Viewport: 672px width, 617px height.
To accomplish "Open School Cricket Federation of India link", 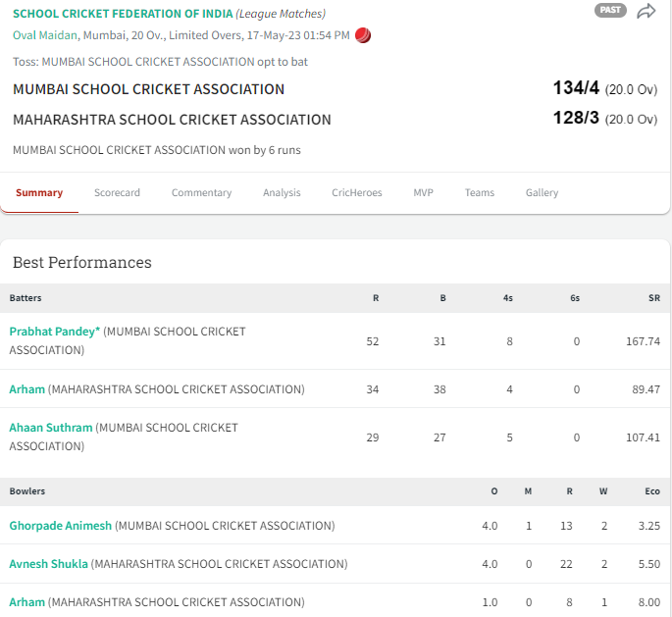I will 123,14.
